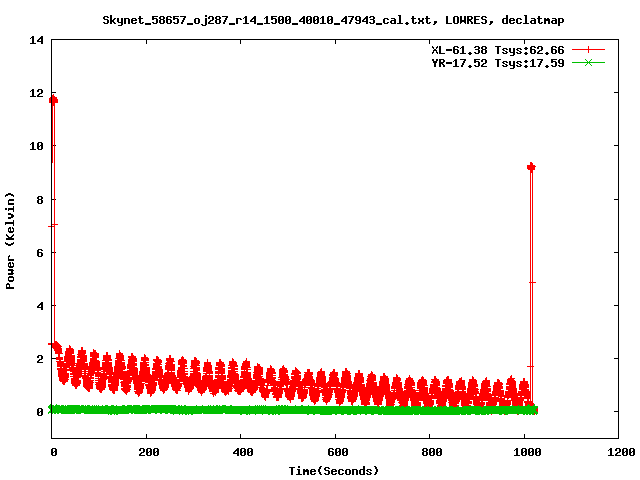This screenshot has width=640, height=480.
Task: Click the plot title beginning 'Skynet_58657_oj287'
Action: point(333,20)
